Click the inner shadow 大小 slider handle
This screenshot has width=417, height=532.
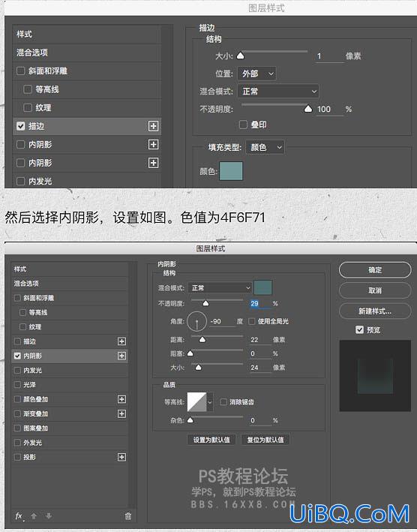(198, 367)
